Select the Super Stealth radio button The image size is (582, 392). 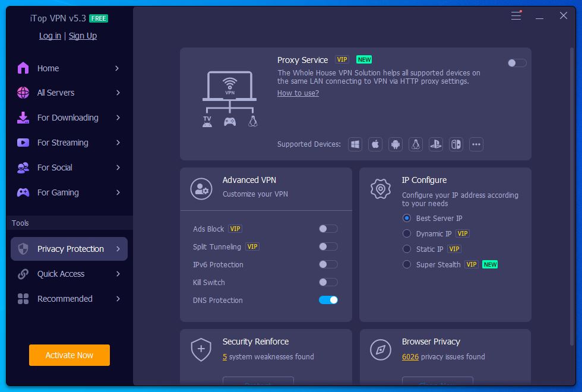pyautogui.click(x=407, y=264)
